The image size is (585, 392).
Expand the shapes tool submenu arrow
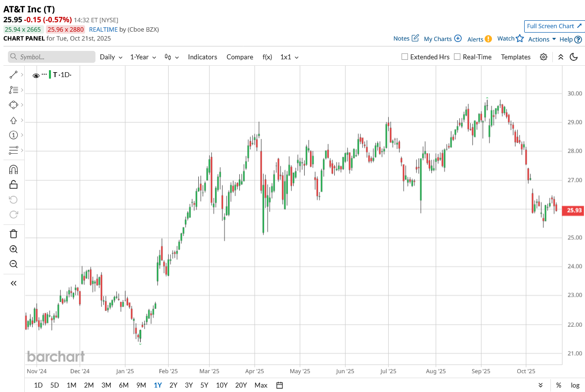(22, 105)
